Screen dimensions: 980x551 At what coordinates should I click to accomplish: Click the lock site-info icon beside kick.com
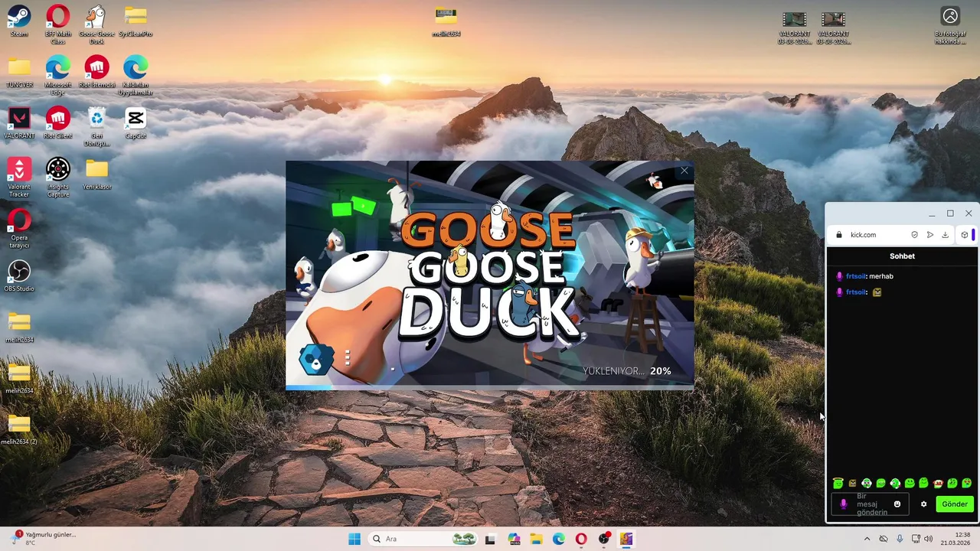coord(839,235)
